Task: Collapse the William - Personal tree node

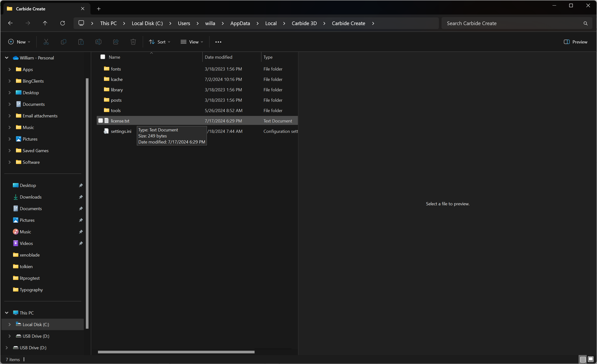Action: 7,58
